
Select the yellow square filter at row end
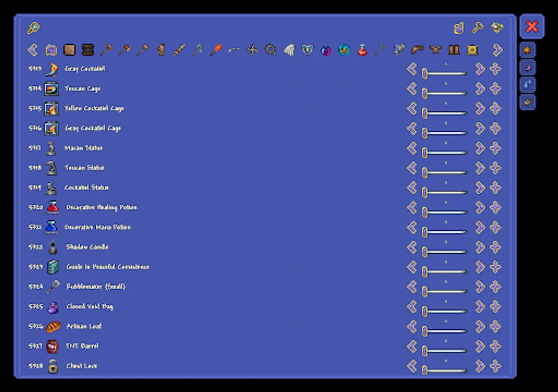pyautogui.click(x=472, y=50)
